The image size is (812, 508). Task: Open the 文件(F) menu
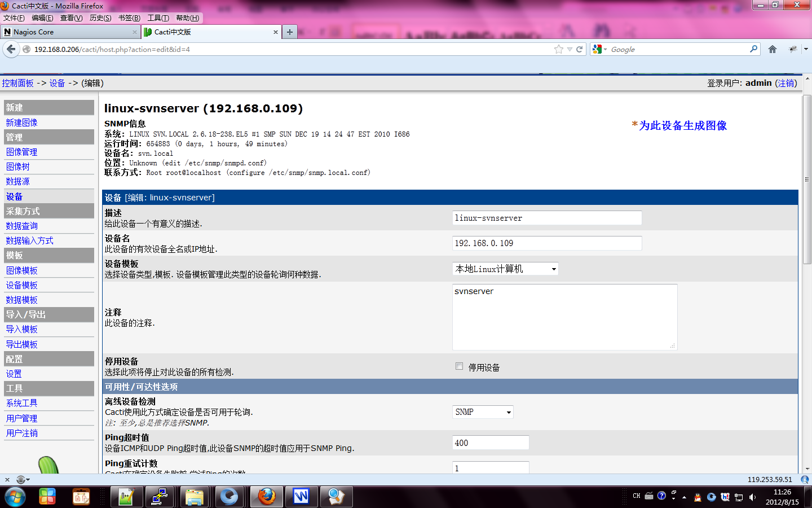(14, 18)
